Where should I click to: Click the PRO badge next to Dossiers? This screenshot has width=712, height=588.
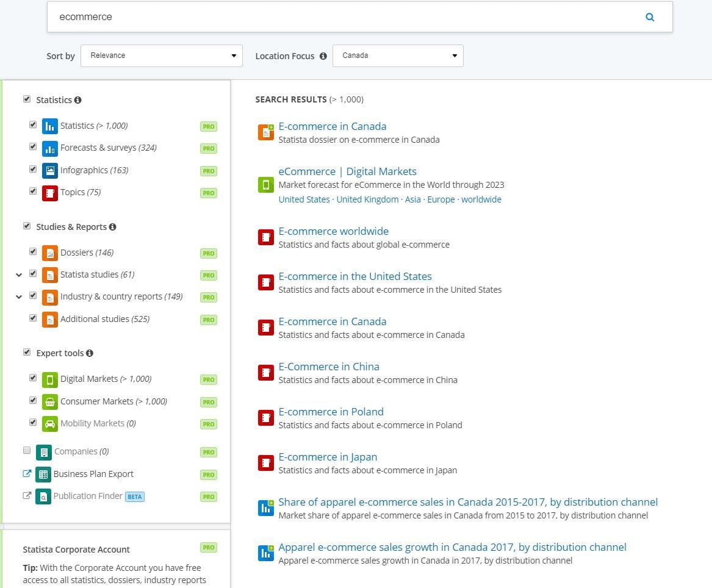tap(209, 253)
